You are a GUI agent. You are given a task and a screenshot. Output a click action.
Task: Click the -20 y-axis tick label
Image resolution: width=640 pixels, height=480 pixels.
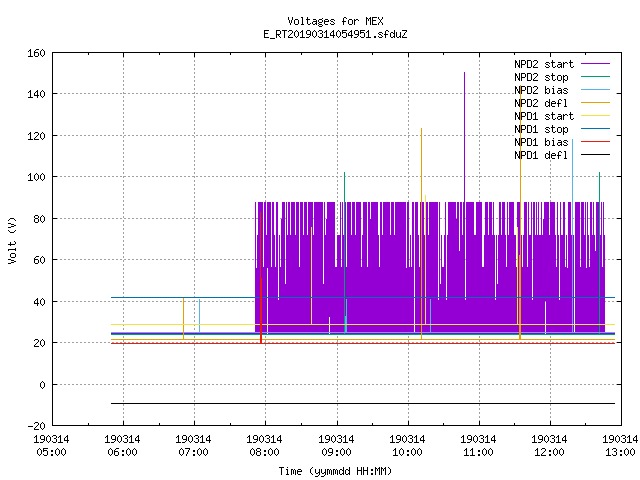36,426
